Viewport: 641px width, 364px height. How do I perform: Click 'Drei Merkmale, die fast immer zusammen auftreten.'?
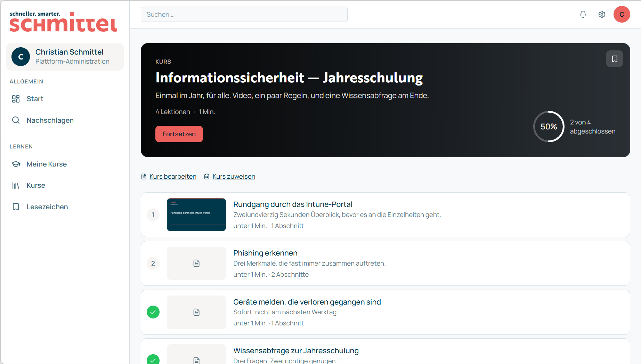(x=309, y=264)
